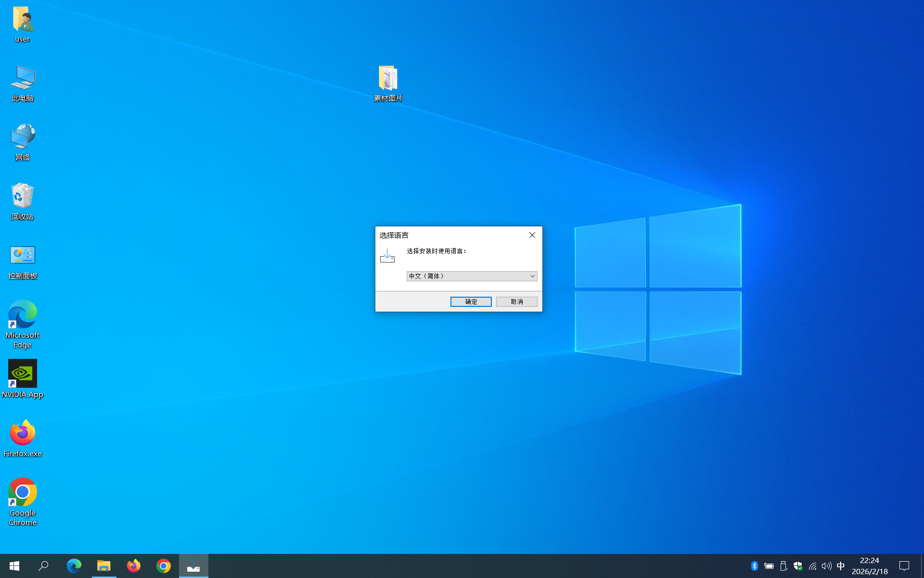Open taskbar search magnifier
The width and height of the screenshot is (924, 578).
[44, 566]
